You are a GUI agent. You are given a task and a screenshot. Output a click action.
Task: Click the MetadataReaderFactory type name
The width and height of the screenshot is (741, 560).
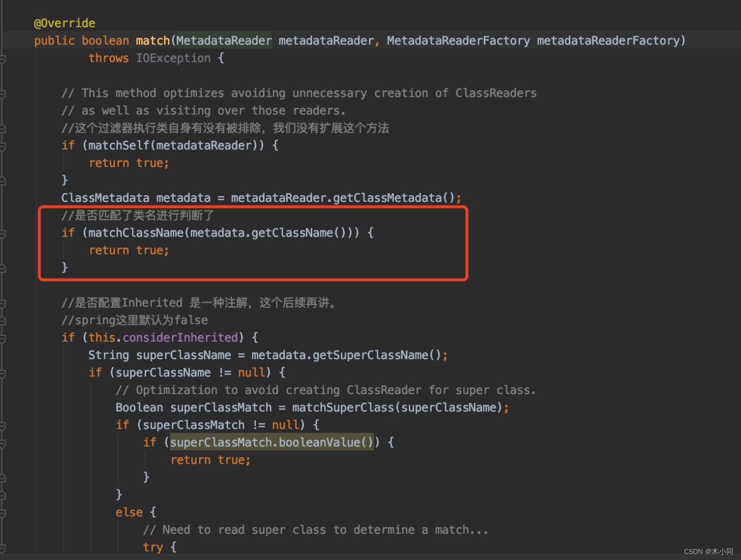click(458, 40)
